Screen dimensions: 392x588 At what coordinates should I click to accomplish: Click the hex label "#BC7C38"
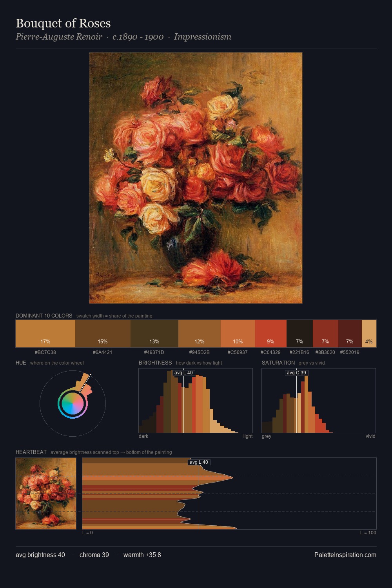(45, 352)
